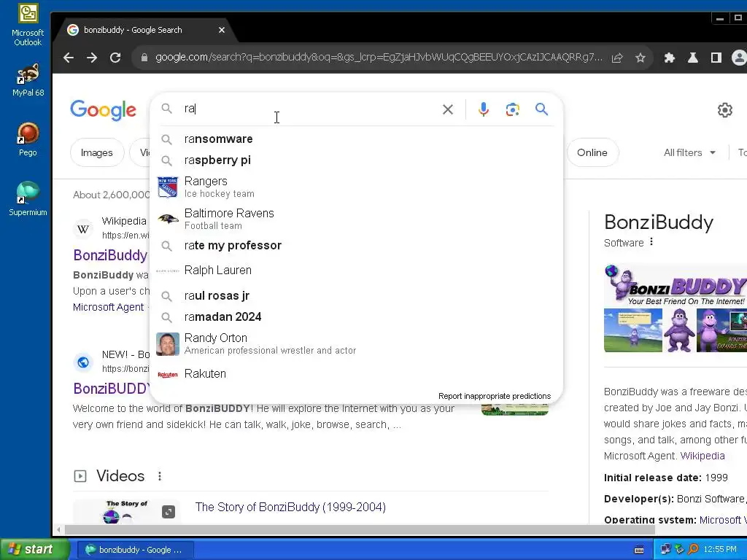Apply the Online filter chip
Viewport: 747px width, 560px height.
[592, 152]
